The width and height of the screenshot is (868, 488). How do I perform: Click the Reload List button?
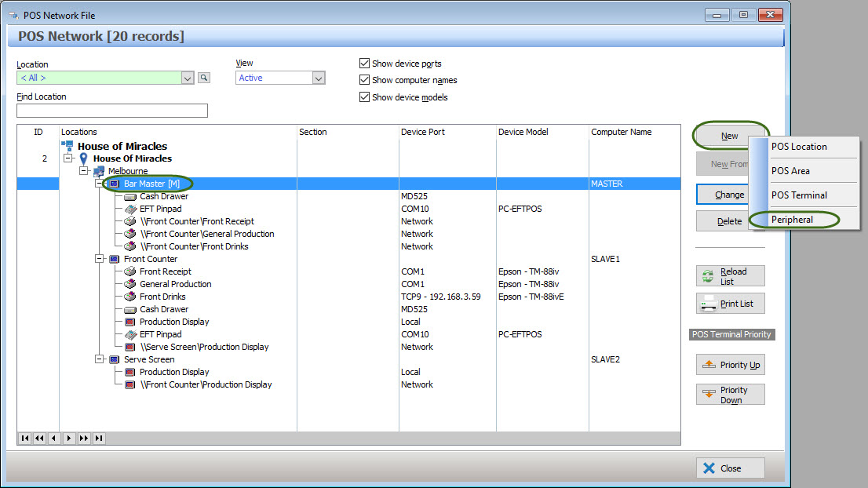(x=730, y=276)
